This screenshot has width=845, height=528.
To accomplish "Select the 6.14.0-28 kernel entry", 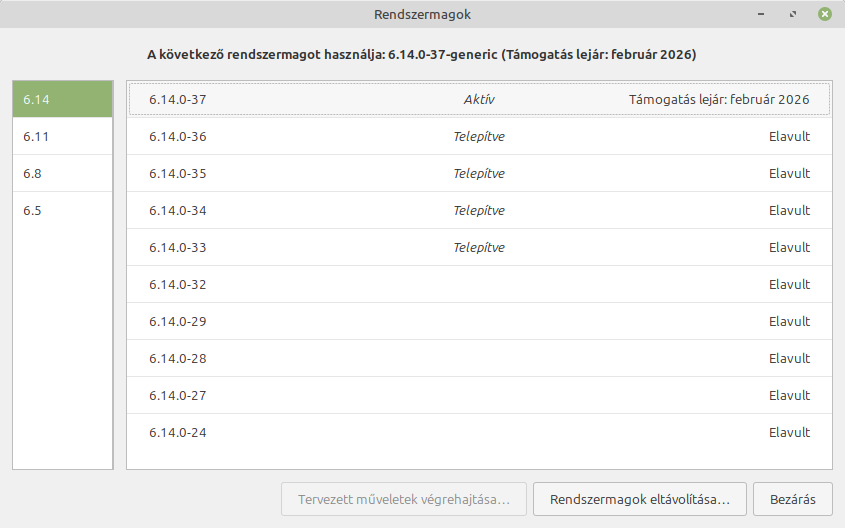I will tap(479, 358).
